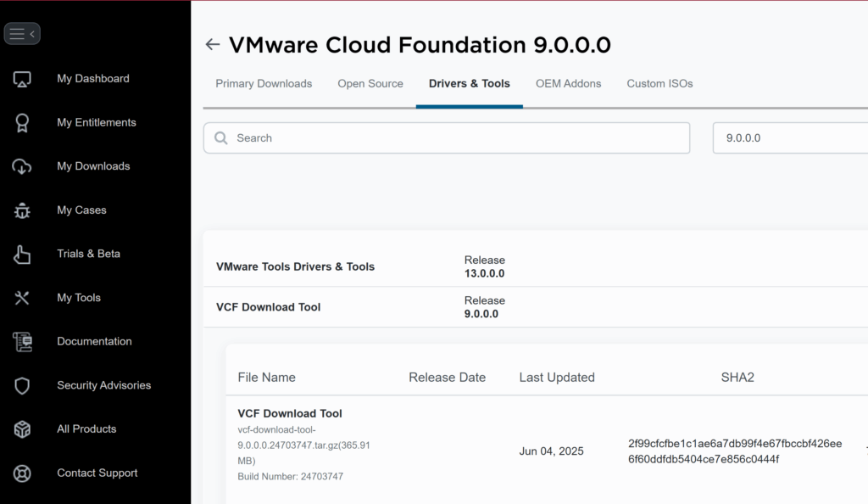Open My Tools from the sidebar
The height and width of the screenshot is (504, 868).
[x=79, y=298]
